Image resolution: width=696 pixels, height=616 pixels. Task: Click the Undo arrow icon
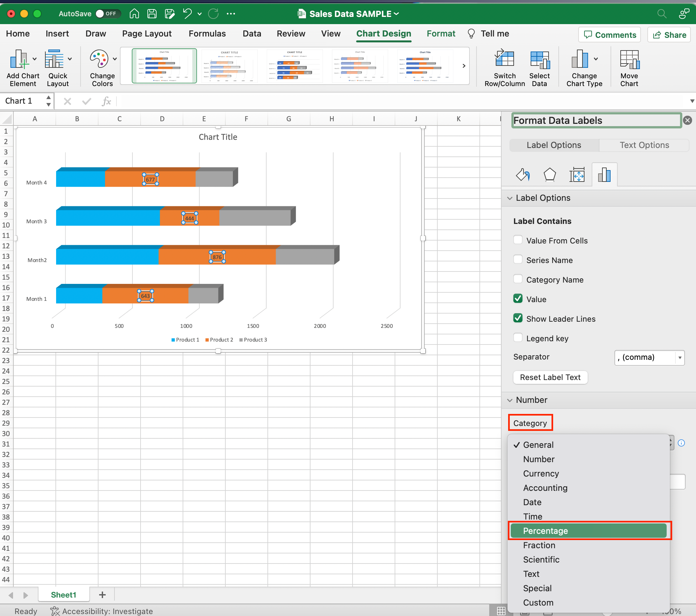[187, 14]
